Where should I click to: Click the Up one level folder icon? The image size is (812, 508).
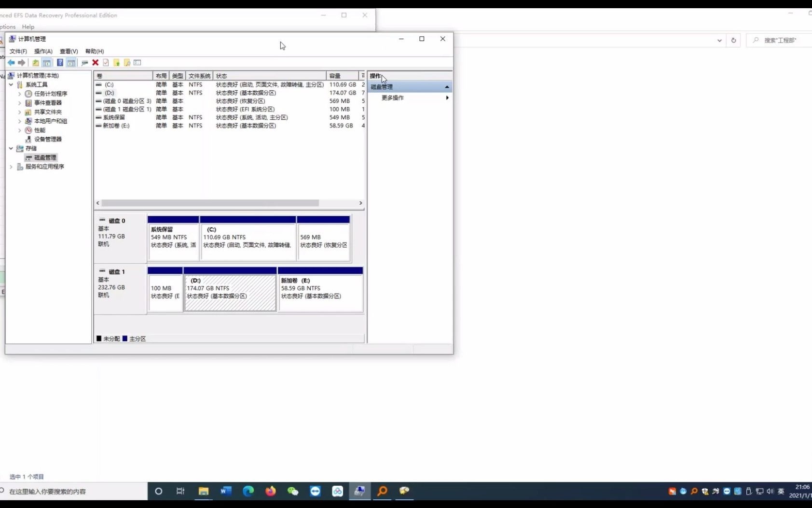tap(36, 63)
